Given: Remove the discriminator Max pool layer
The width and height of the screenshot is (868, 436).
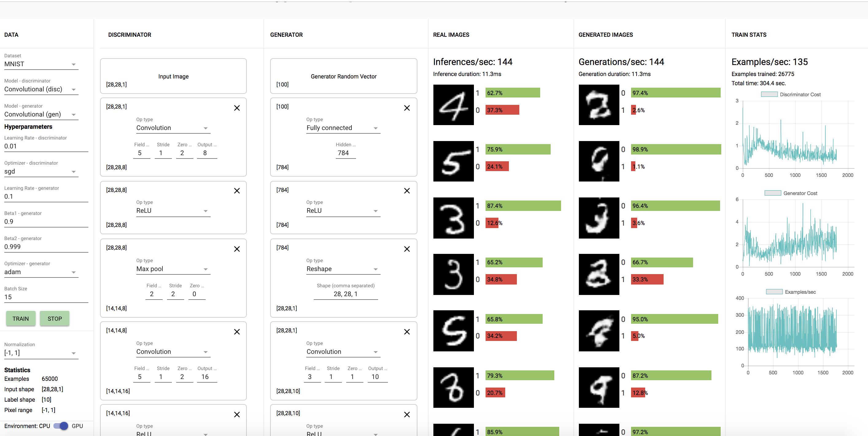Looking at the screenshot, I should pyautogui.click(x=237, y=249).
